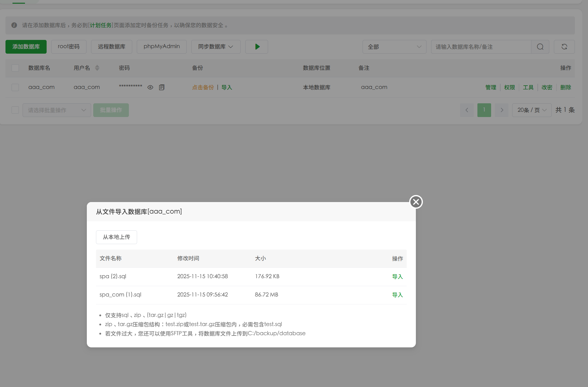Click the database name search field
Image resolution: width=588 pixels, height=387 pixels.
(481, 47)
